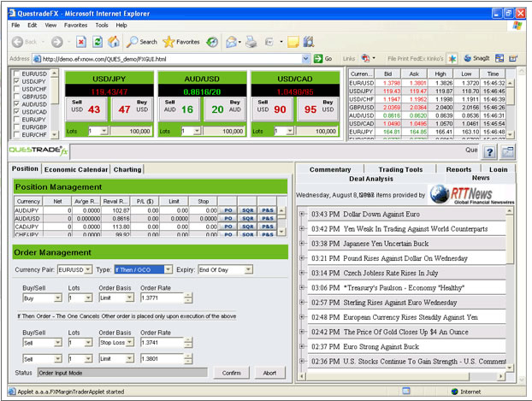Open the Currency Pair EUR/USD dropdown

[88, 269]
